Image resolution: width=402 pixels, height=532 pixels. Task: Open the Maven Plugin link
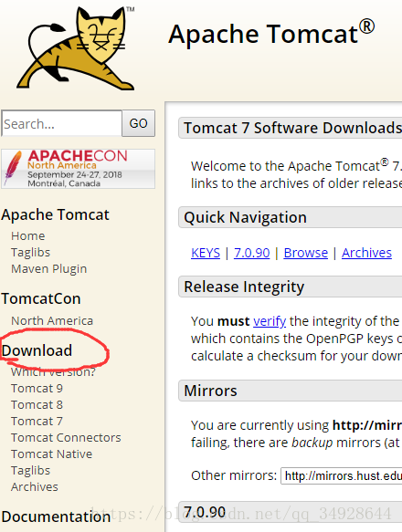click(49, 268)
